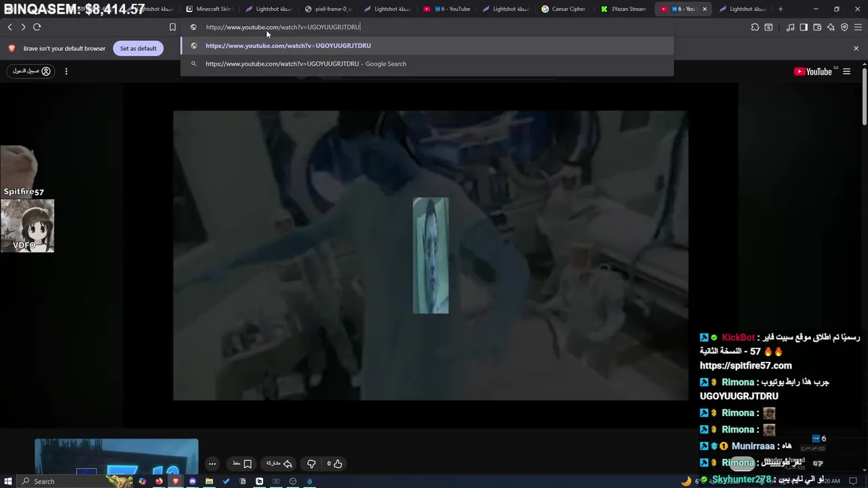Click the YouTube sign-in button
Screen dimensions: 868x488
(31, 71)
